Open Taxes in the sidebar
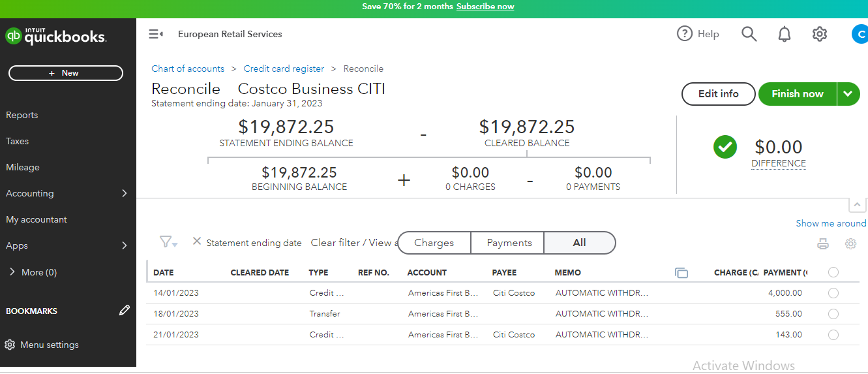The image size is (868, 374). pos(18,141)
